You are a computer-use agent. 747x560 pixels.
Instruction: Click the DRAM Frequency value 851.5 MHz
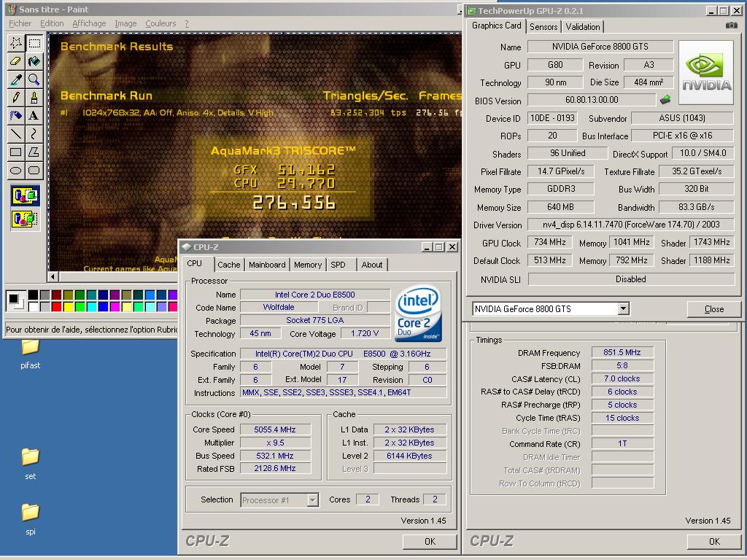click(x=622, y=352)
